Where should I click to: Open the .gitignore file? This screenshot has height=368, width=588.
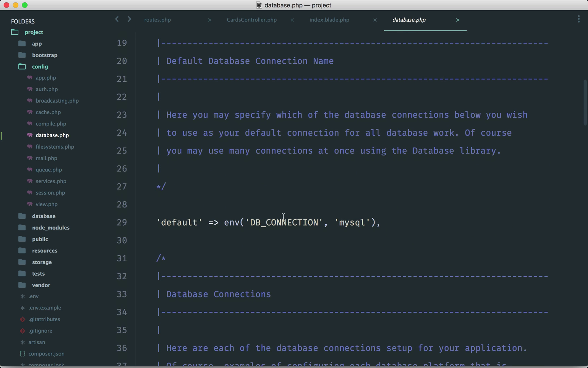coord(40,331)
